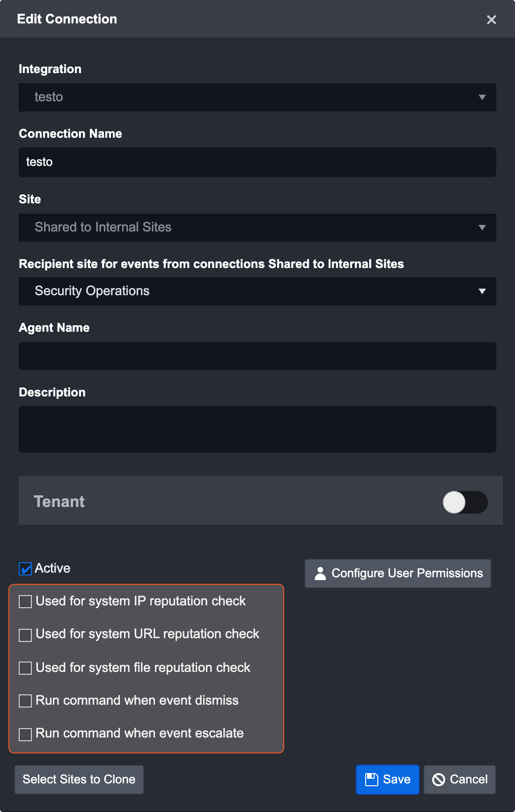The image size is (515, 812).
Task: Click the user icon on Configure Permissions
Action: [320, 574]
